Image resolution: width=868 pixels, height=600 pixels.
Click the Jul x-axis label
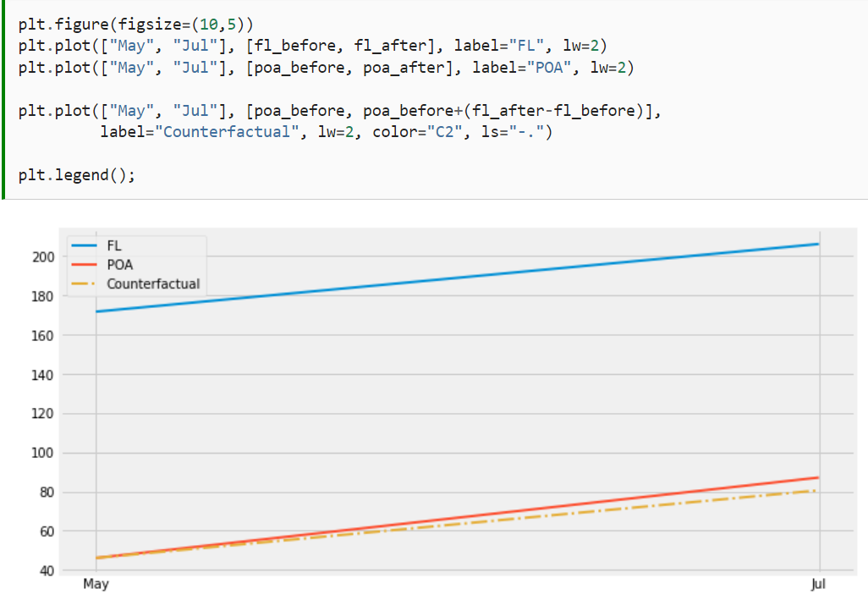pos(818,584)
